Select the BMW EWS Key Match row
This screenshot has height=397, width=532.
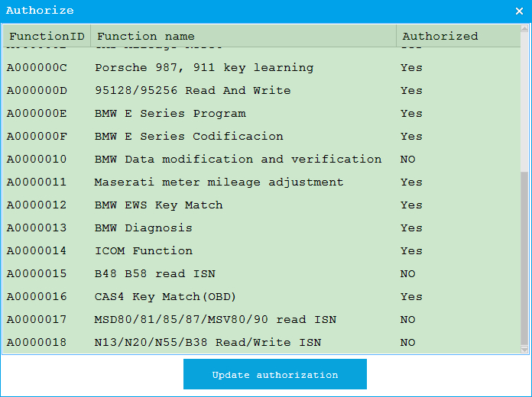[159, 205]
